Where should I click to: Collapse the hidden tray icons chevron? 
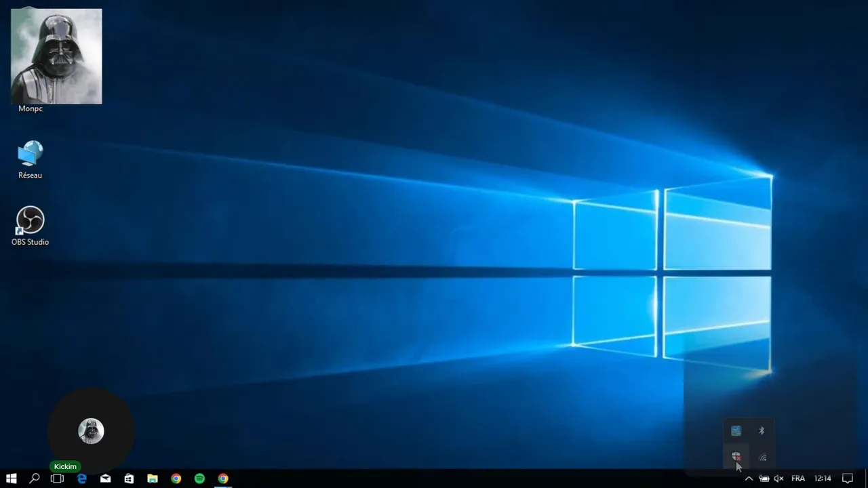pyautogui.click(x=749, y=479)
